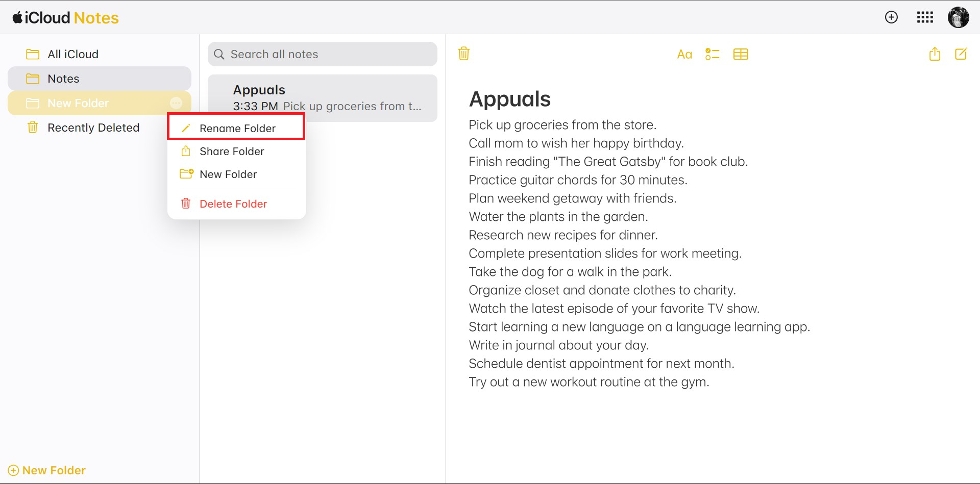
Task: Pick New Folder in the context menu
Action: tap(228, 174)
